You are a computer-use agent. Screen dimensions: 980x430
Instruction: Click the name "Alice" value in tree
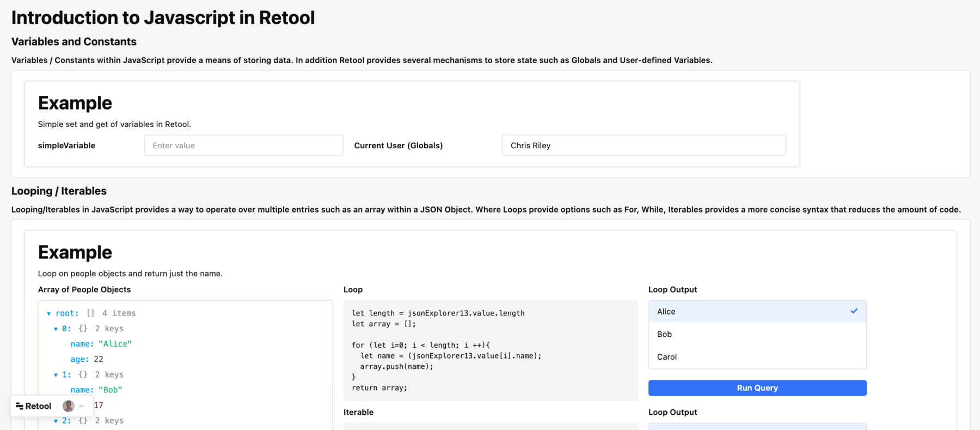pyautogui.click(x=115, y=344)
